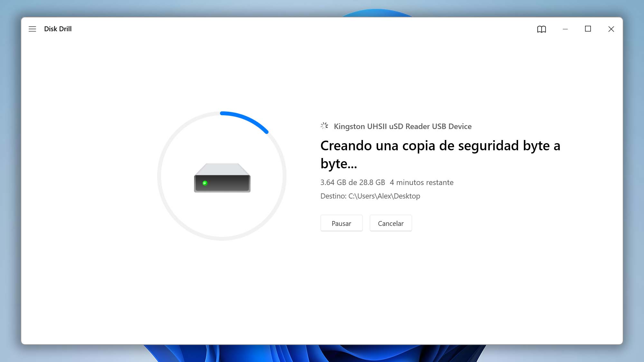Minimize the Disk Drill window

(565, 29)
